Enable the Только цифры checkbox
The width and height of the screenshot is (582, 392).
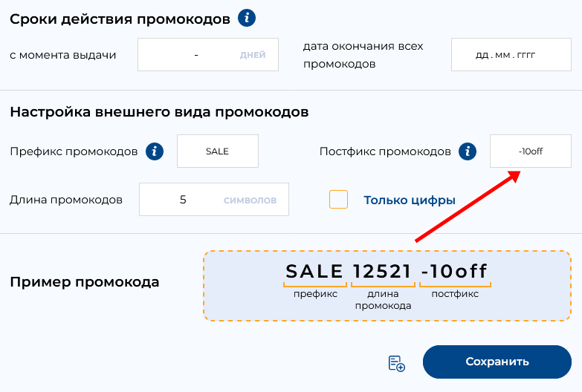click(338, 200)
